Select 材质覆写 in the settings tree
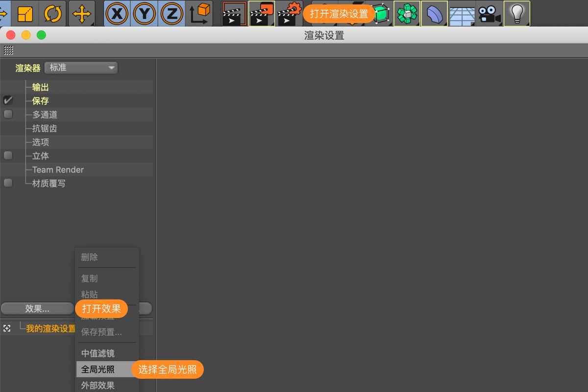 click(x=49, y=183)
